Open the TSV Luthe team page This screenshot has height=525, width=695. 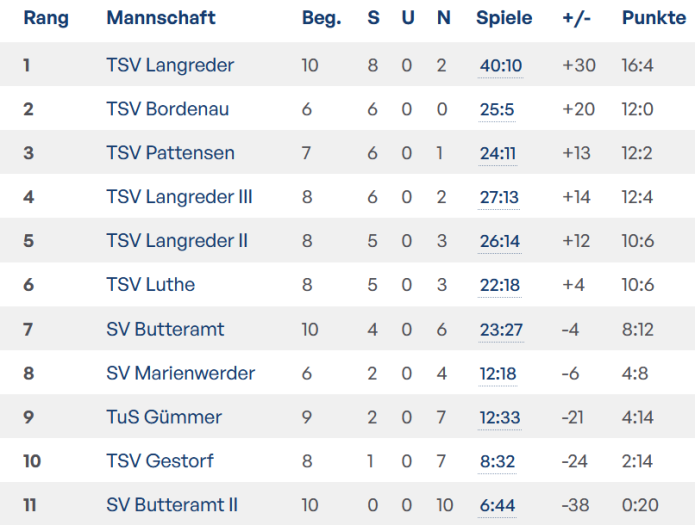click(150, 285)
